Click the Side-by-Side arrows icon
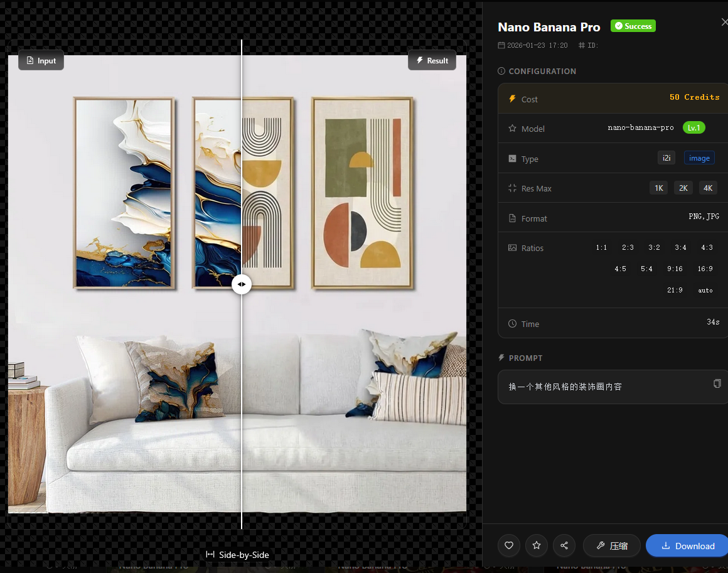728x573 pixels. tap(210, 554)
